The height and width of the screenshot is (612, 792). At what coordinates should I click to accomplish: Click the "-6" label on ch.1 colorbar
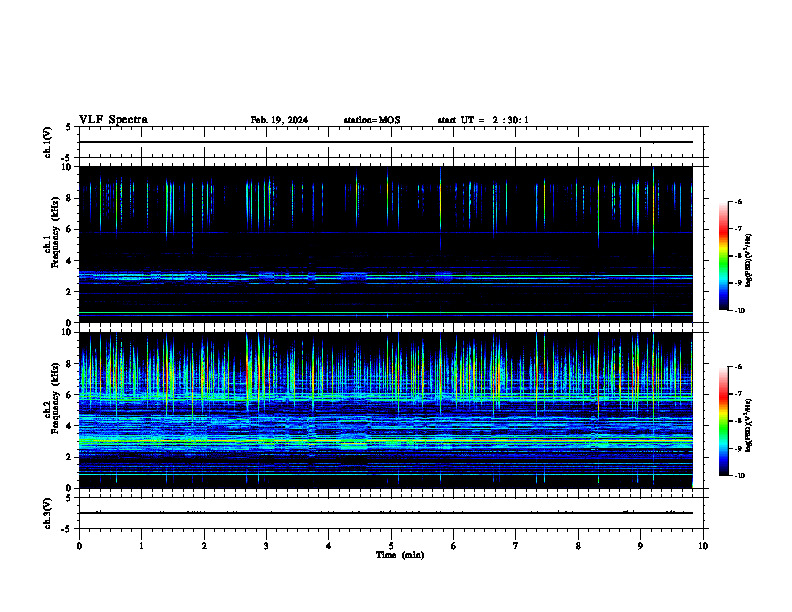click(x=738, y=201)
